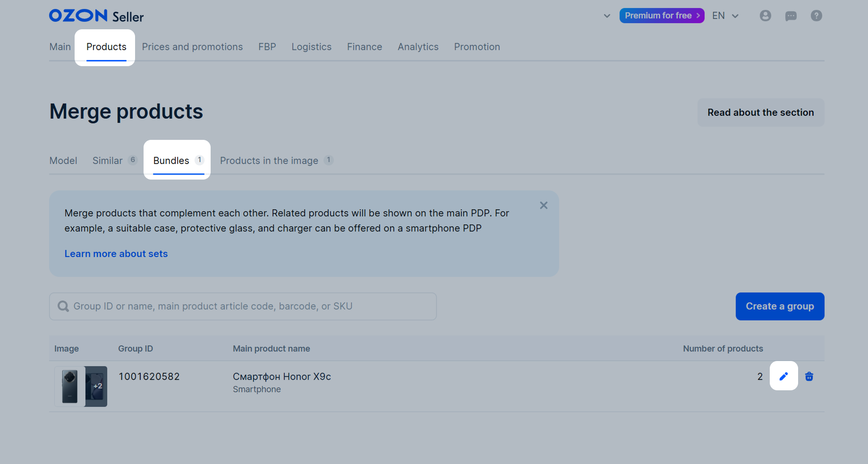Open the chat messages icon

tap(791, 16)
